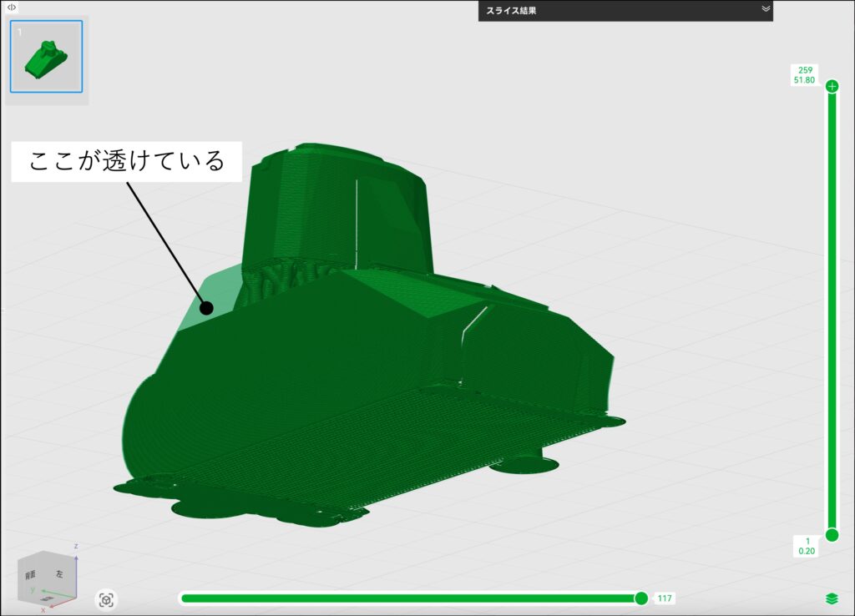Collapse the plate sidebar with arrow icon

(11, 7)
